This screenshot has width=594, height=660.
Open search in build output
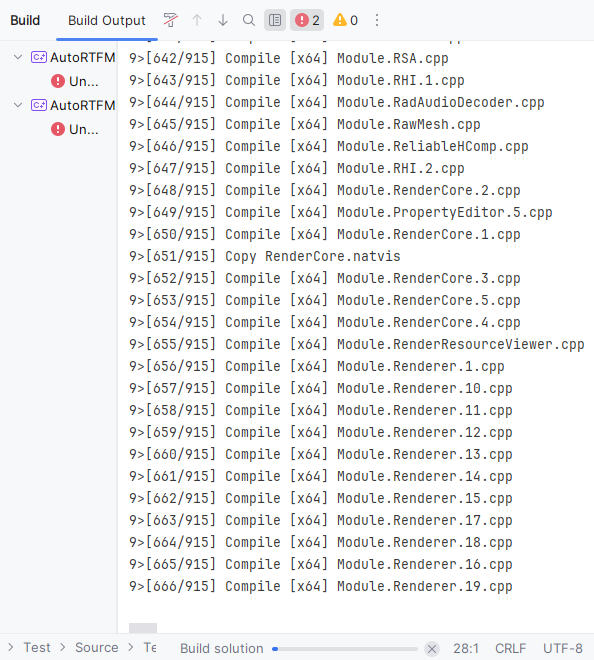click(249, 20)
